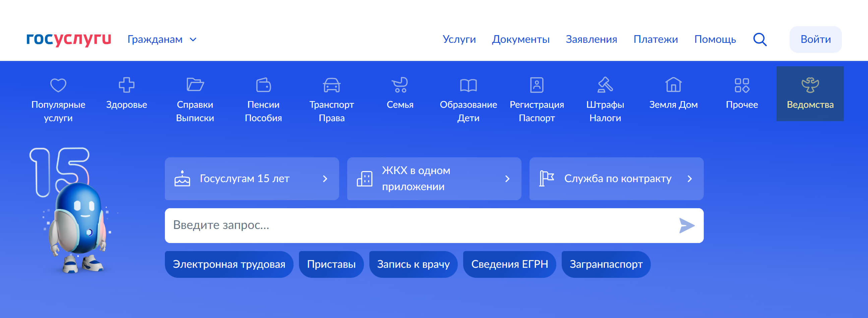Open the book icon for Образование Дети
868x318 pixels.
[x=469, y=85]
